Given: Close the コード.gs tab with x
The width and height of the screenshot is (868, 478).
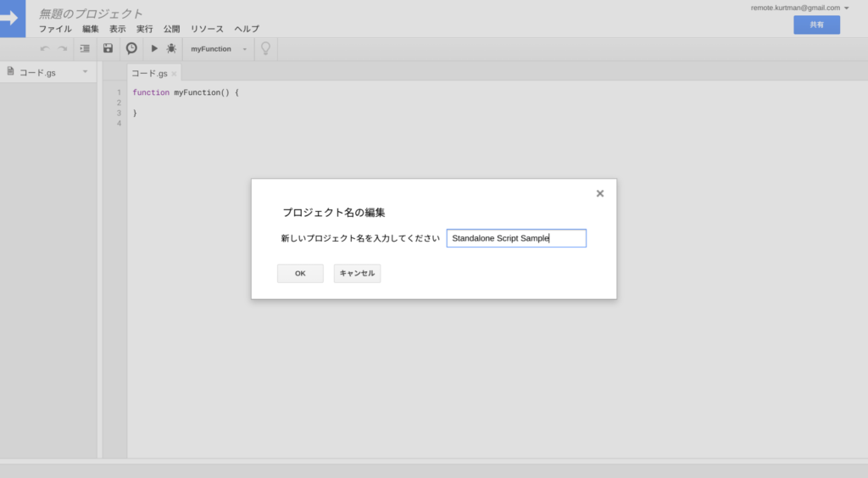Looking at the screenshot, I should (x=174, y=74).
